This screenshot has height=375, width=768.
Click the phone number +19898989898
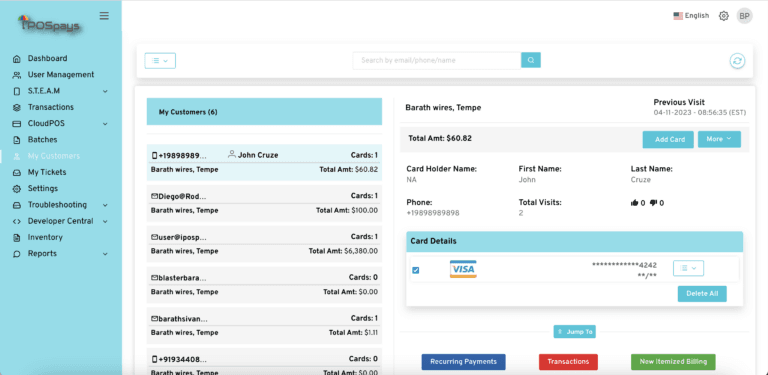[432, 213]
